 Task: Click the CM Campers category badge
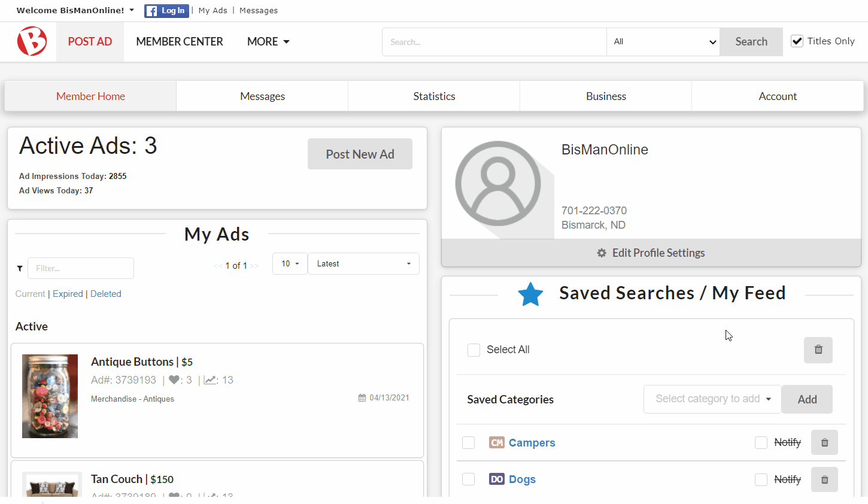pyautogui.click(x=497, y=442)
